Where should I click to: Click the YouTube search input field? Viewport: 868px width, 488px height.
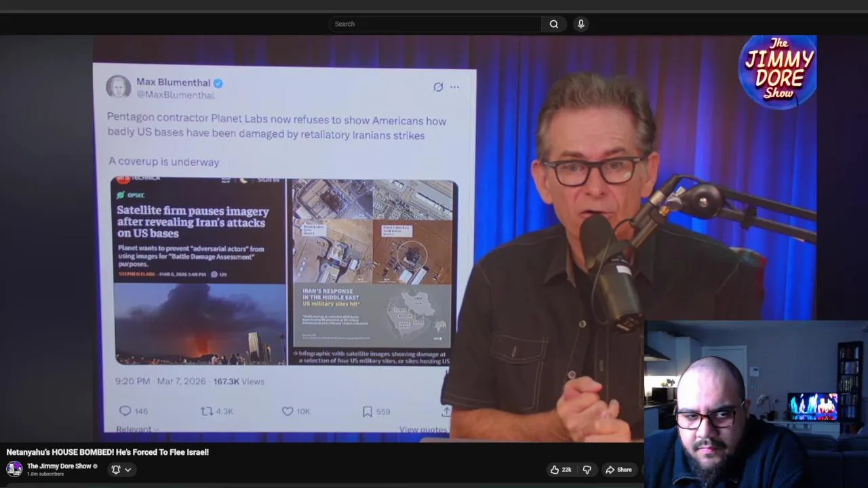[435, 24]
